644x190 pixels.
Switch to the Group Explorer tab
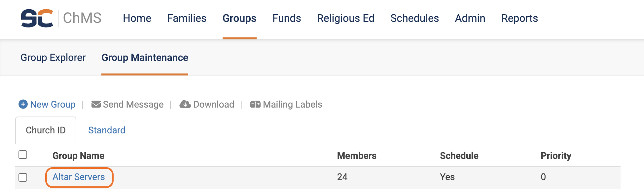tap(53, 58)
